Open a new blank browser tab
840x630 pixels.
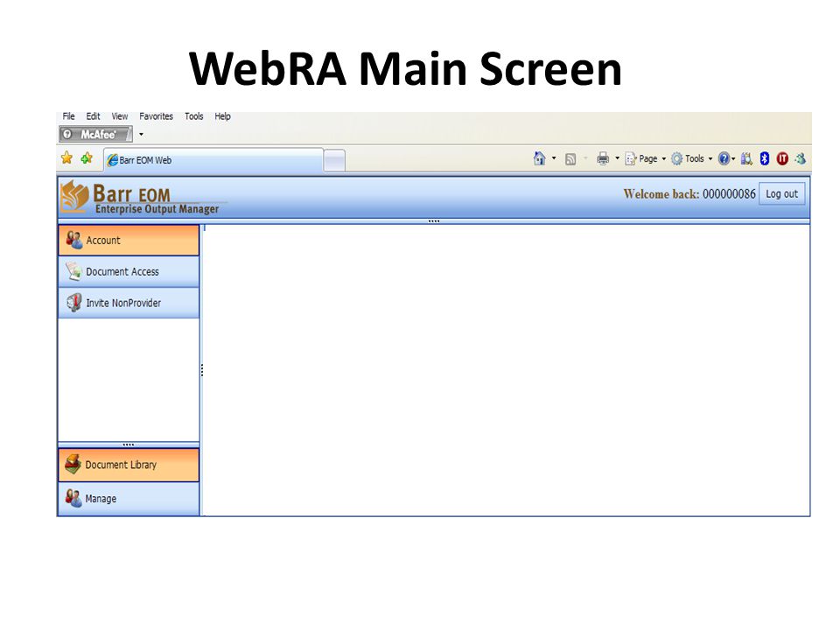[x=334, y=161]
